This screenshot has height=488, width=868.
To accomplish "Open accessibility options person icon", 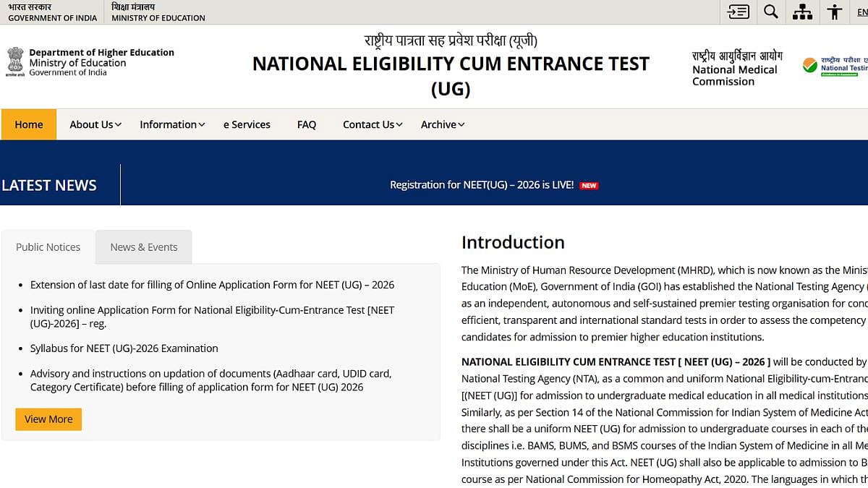I will pyautogui.click(x=835, y=12).
